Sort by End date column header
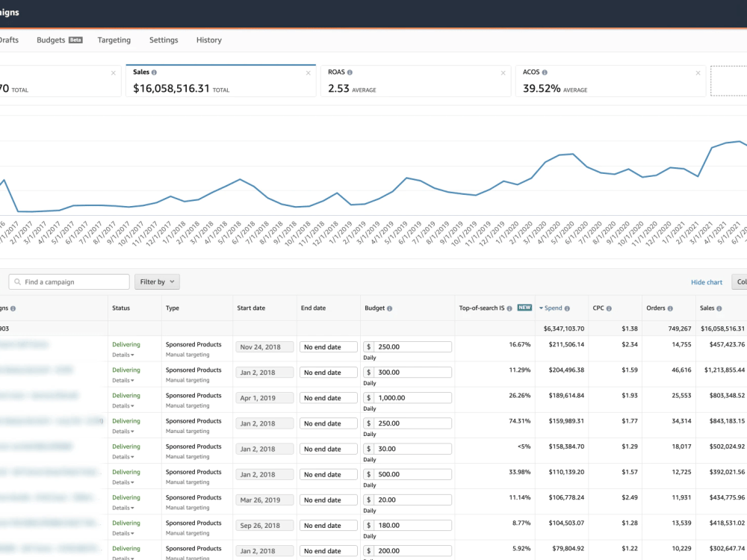 pyautogui.click(x=313, y=308)
